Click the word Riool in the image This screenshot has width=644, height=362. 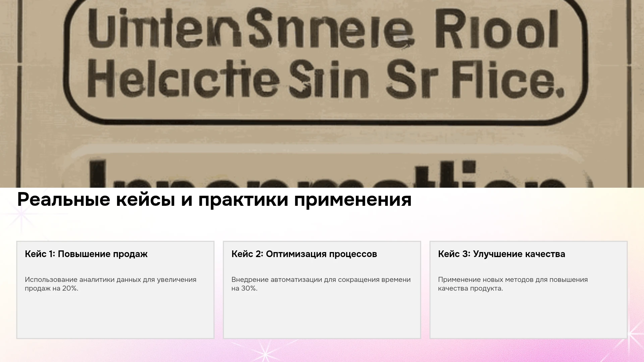496,29
